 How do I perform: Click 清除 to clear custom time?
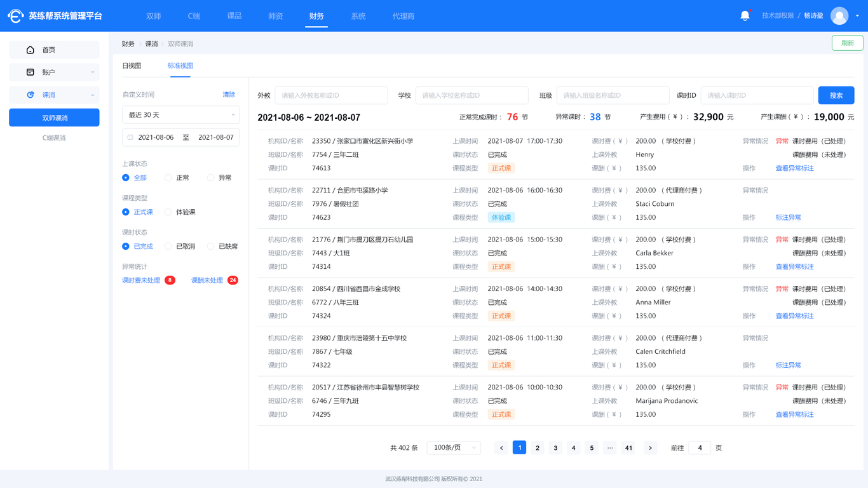229,95
